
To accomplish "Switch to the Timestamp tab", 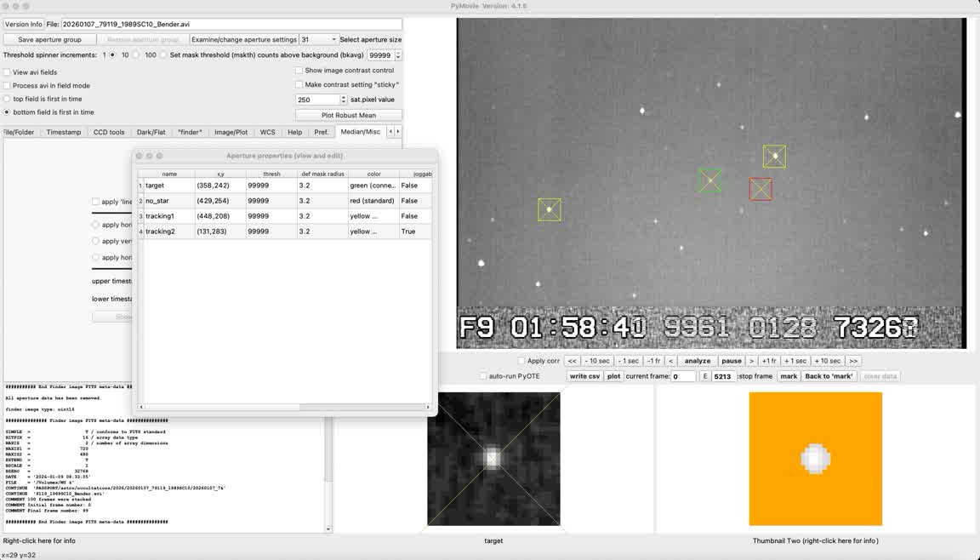I will point(64,132).
